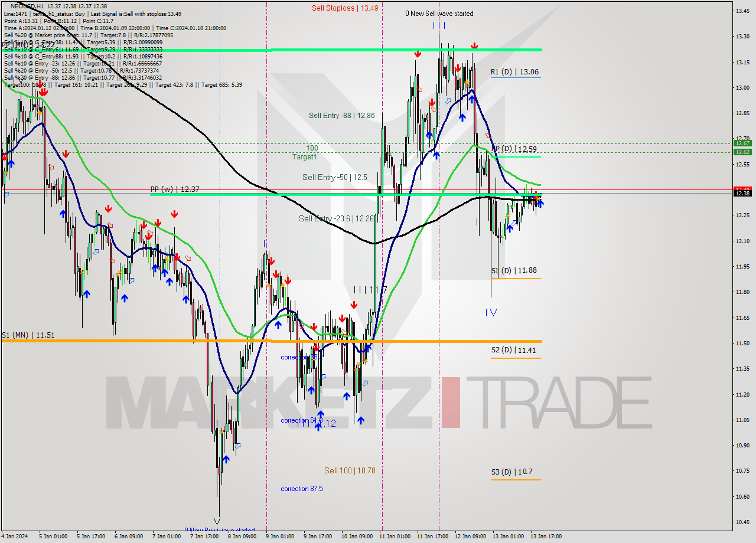Click the '8 Jan 09:00' time axis label

pyautogui.click(x=242, y=537)
